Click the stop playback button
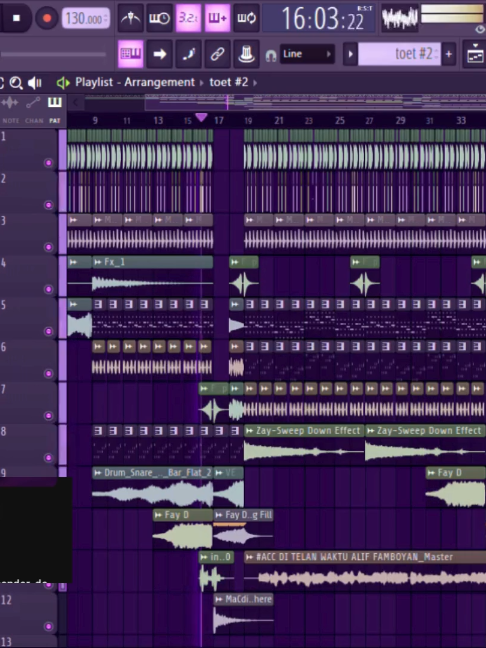The image size is (486, 648). (x=16, y=18)
